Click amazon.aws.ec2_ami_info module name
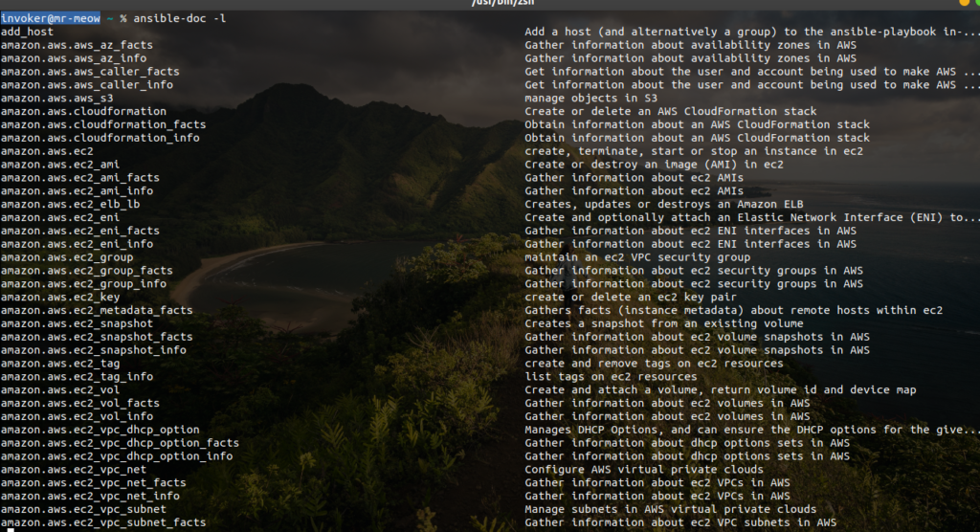980x532 pixels. click(77, 190)
